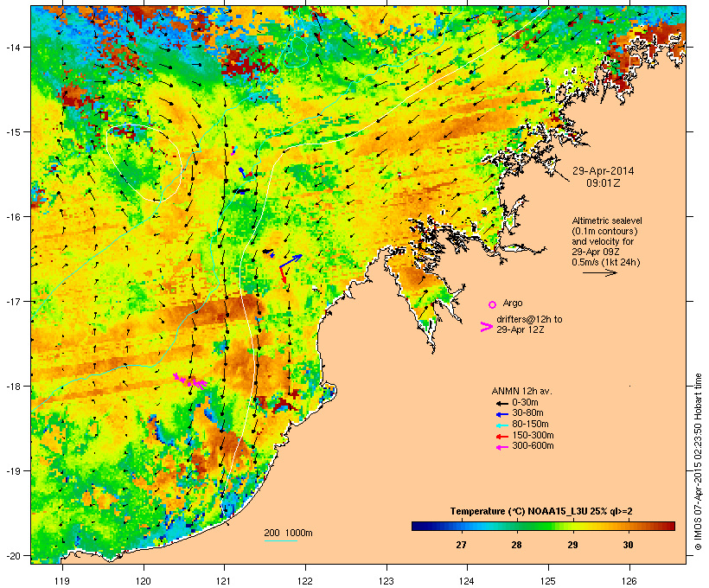Click the 124 longitude axis label
709x588 pixels.
tap(467, 581)
